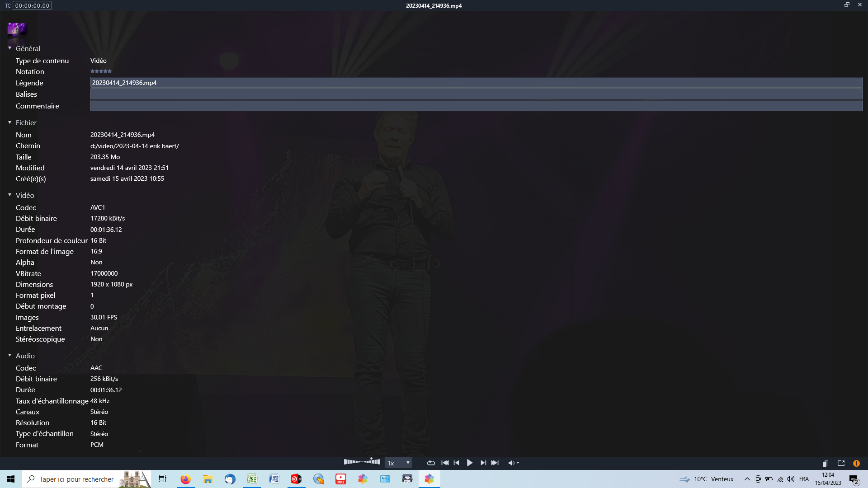
Task: Collapse the Général section
Action: point(10,48)
